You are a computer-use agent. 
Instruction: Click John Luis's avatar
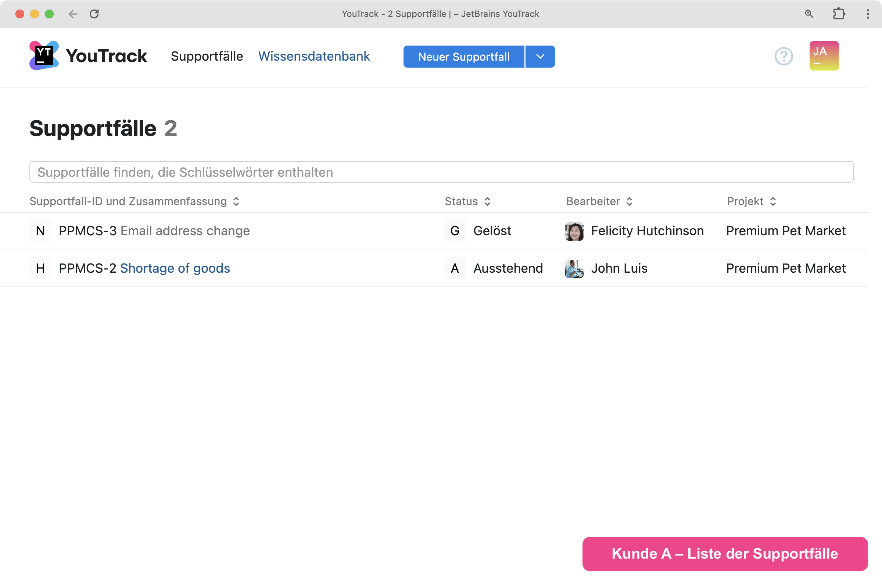point(574,269)
